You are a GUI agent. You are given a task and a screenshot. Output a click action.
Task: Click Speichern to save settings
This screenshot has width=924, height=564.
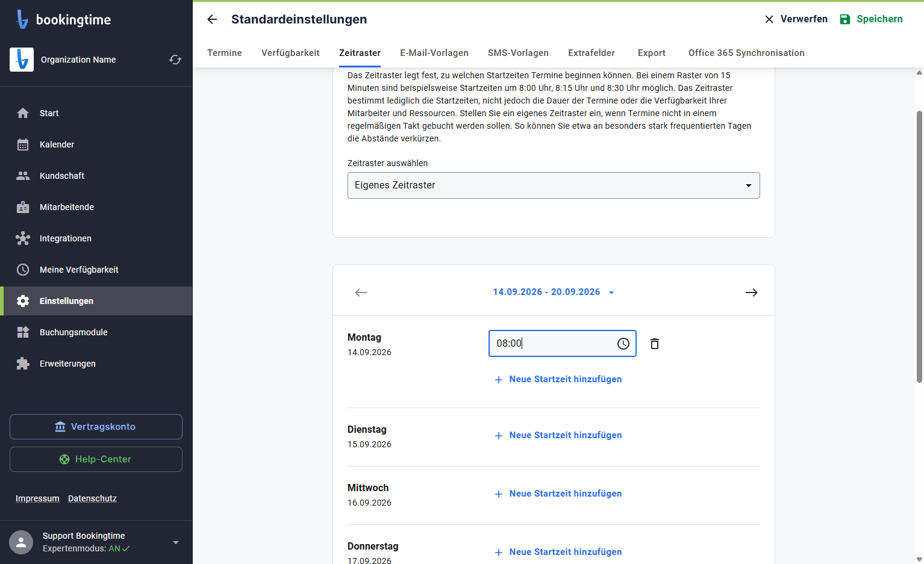pos(871,19)
